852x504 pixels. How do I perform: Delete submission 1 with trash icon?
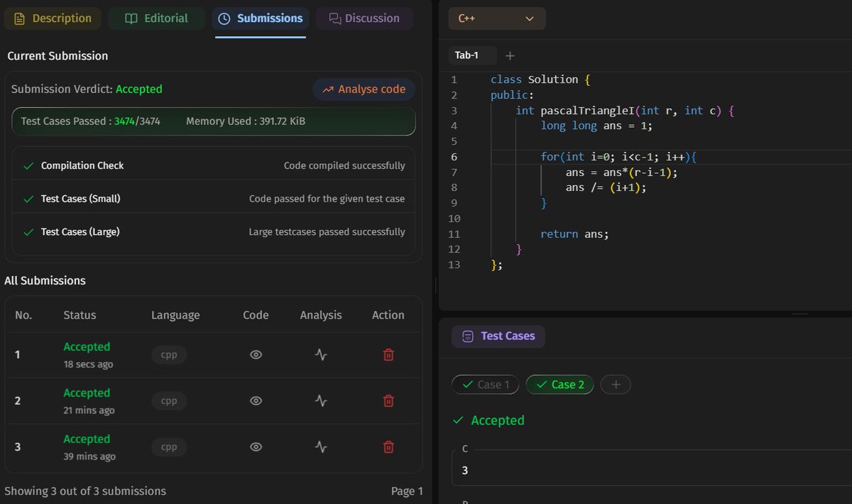388,355
